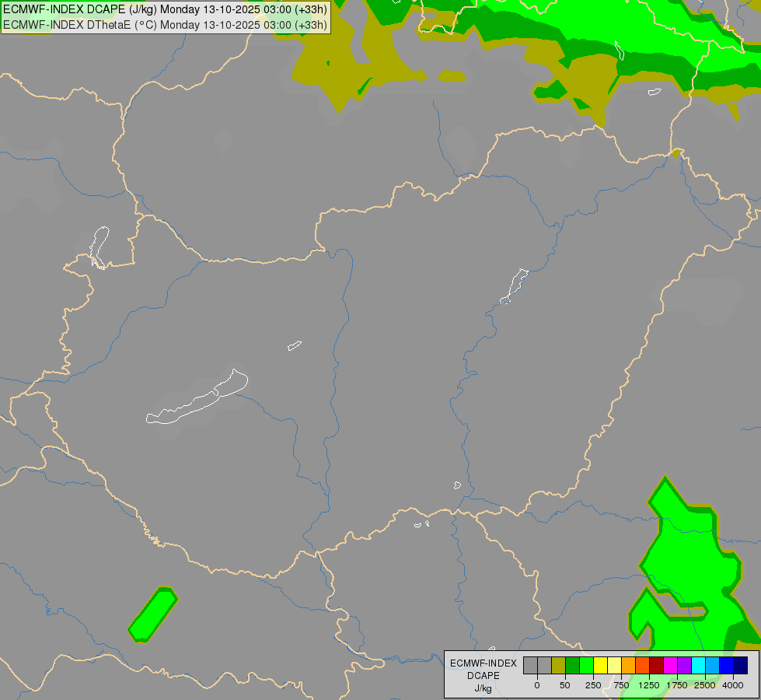Click the legend scale value 1250
The width and height of the screenshot is (761, 700).
(x=649, y=685)
